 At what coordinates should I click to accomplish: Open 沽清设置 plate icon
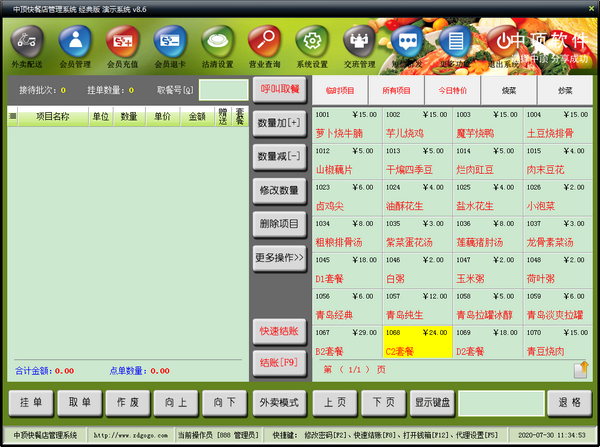(x=218, y=41)
